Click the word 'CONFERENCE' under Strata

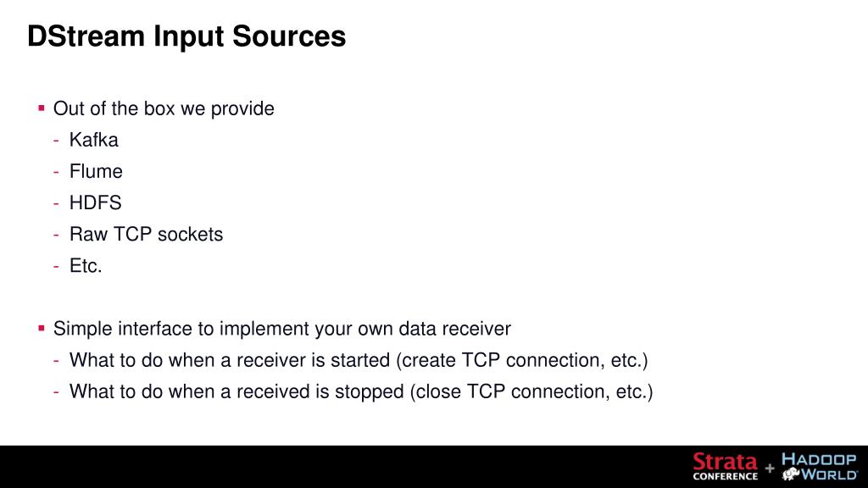pos(726,476)
